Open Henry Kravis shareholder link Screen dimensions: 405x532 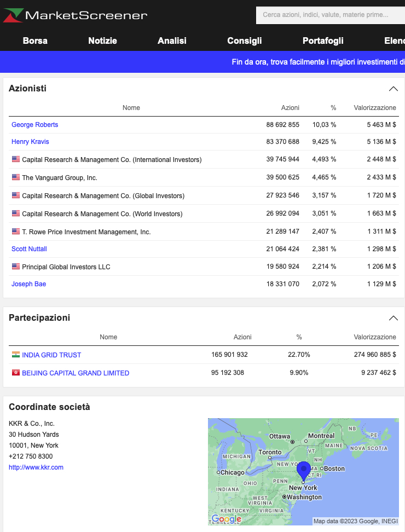click(x=30, y=141)
